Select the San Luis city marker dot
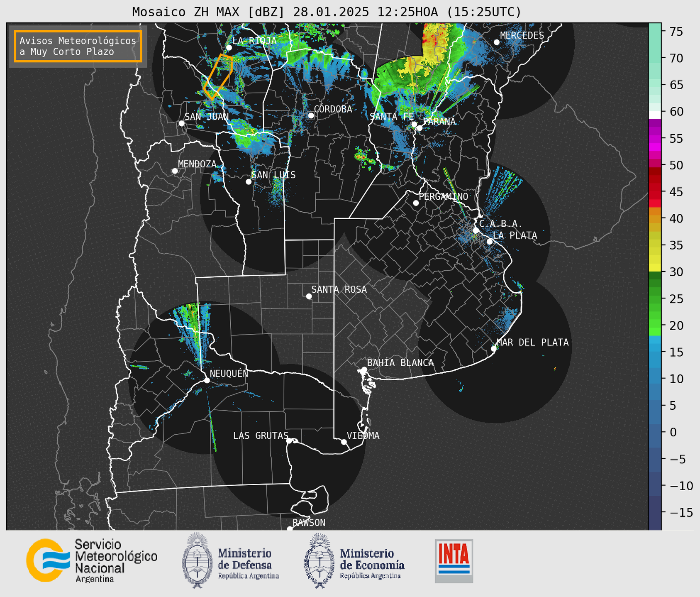This screenshot has height=597, width=700. (x=249, y=182)
